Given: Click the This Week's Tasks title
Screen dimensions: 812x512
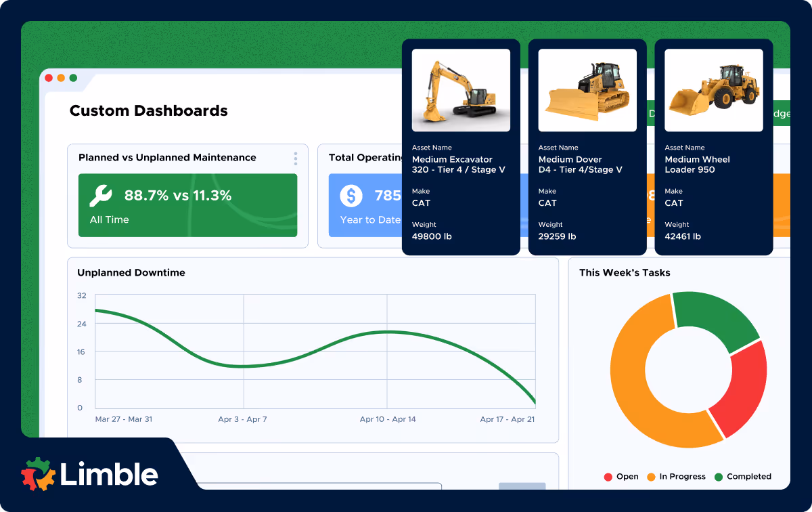Looking at the screenshot, I should 625,273.
